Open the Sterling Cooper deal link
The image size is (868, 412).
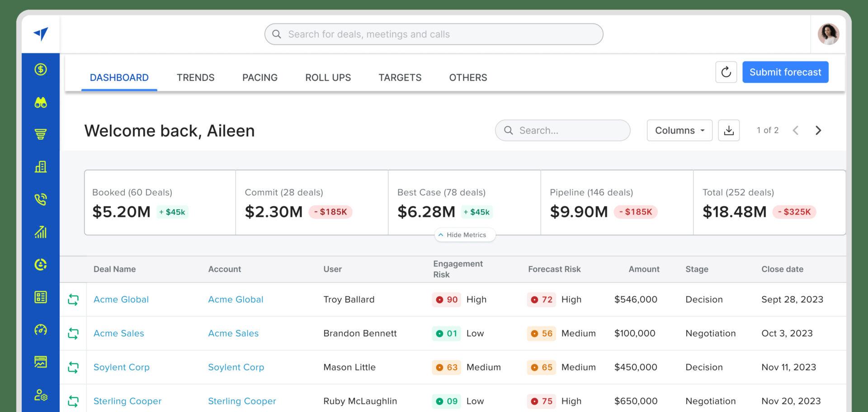click(x=127, y=401)
